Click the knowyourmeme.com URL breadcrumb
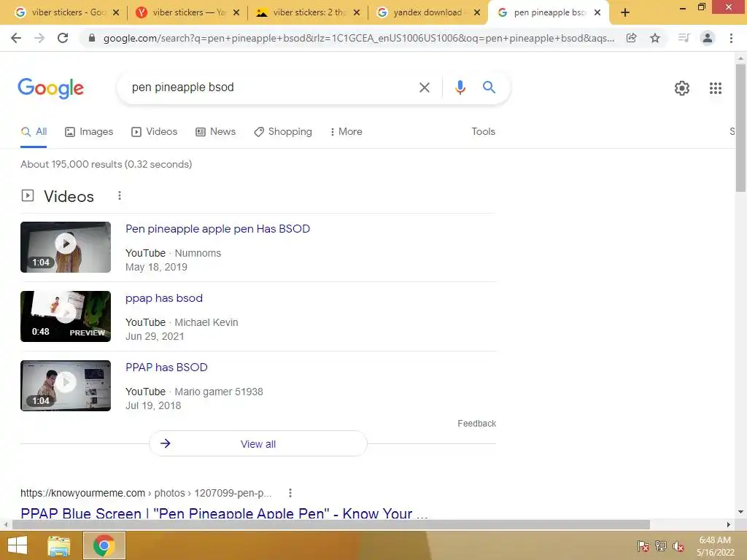This screenshot has height=560, width=747. coord(146,494)
